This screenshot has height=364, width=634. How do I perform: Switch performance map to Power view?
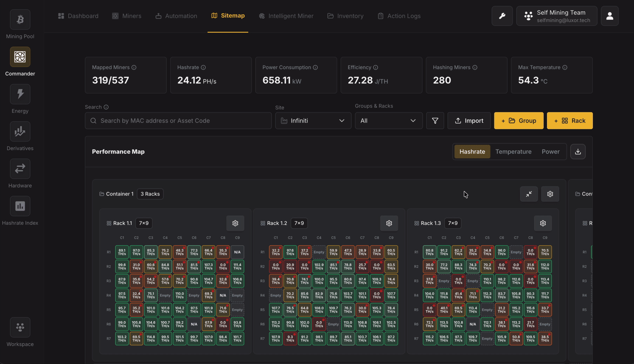point(550,152)
